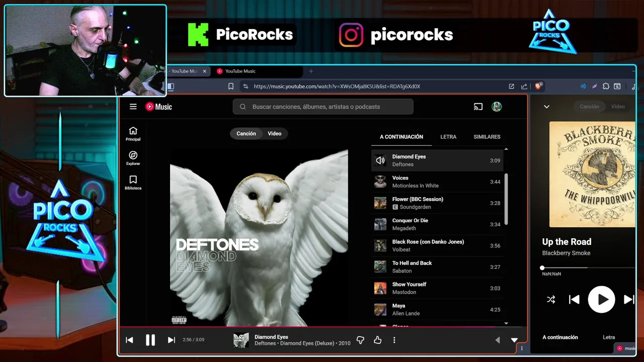
Task: Open Diamond Eyes (Deluxe) album link
Action: pyautogui.click(x=307, y=343)
